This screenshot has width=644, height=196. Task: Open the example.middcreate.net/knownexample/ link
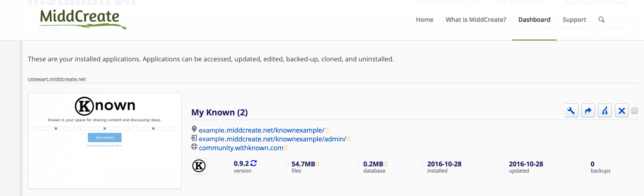[x=261, y=130]
